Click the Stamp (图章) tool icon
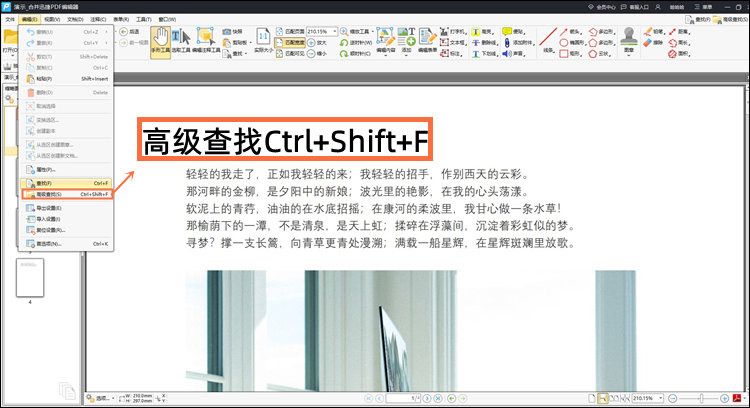The height and width of the screenshot is (408, 750). coord(628,38)
